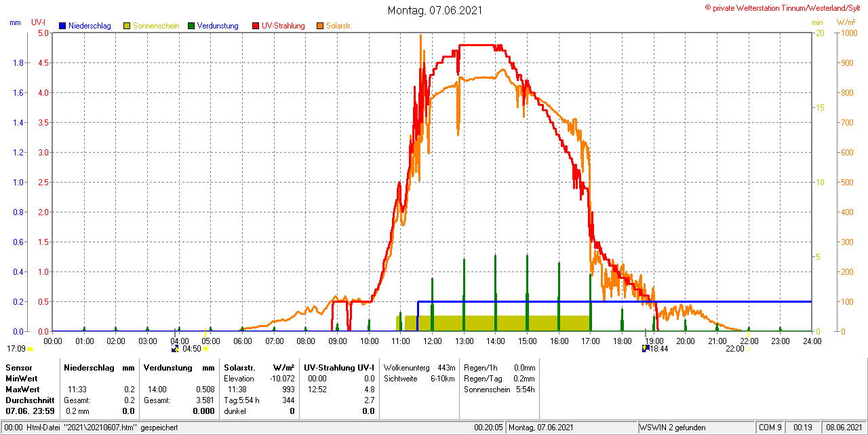868x435 pixels.
Task: Click the green Verdunstung legend swatch
Action: click(x=191, y=26)
